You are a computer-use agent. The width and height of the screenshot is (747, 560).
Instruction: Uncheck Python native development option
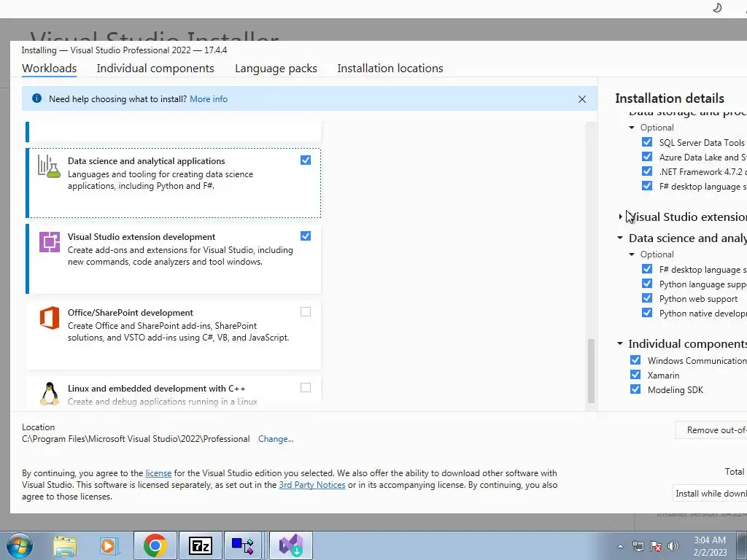pos(647,313)
